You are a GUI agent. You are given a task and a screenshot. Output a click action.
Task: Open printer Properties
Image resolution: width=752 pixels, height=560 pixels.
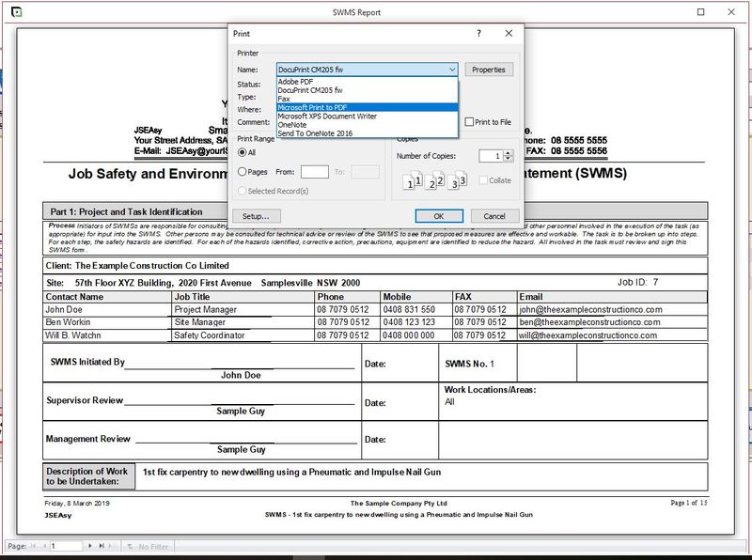[490, 70]
